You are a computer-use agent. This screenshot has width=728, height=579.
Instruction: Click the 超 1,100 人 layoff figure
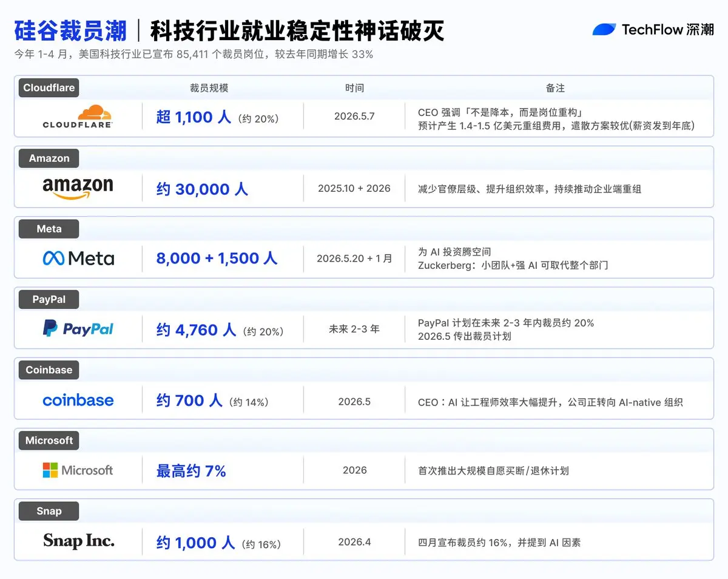click(x=194, y=117)
